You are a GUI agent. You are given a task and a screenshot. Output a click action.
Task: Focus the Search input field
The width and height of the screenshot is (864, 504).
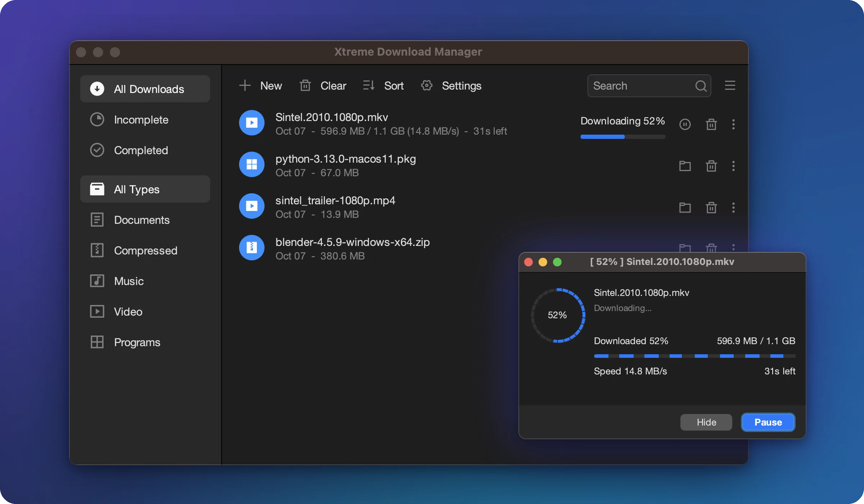[x=649, y=86]
